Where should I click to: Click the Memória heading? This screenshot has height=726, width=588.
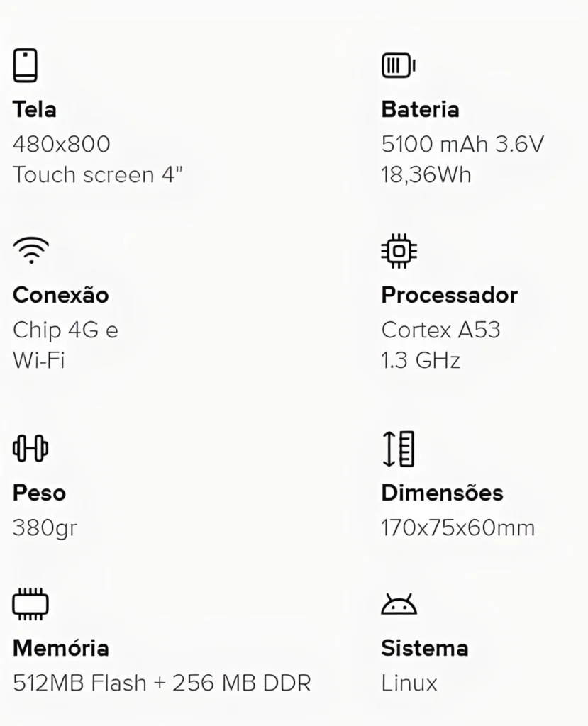[61, 648]
